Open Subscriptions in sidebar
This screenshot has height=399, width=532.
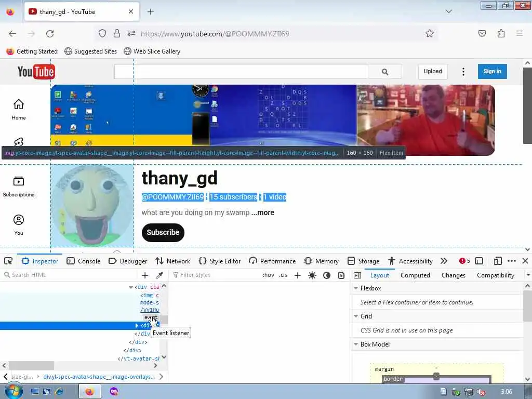(19, 187)
